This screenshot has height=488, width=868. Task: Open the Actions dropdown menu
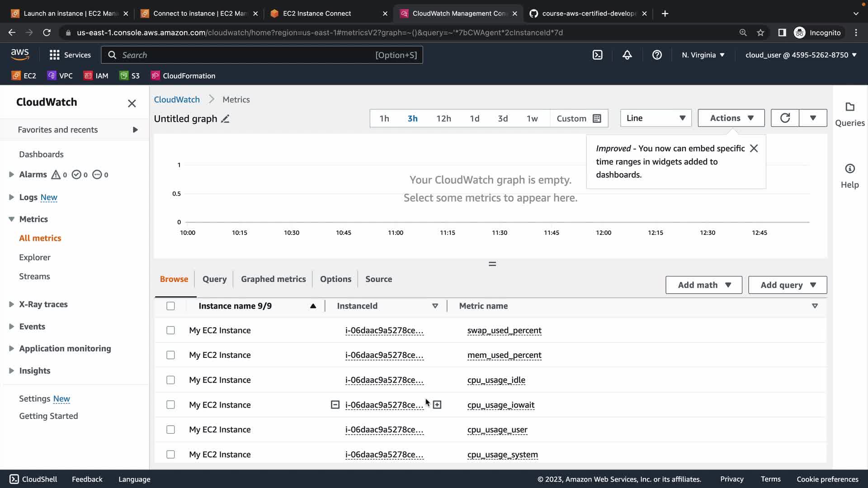point(731,118)
